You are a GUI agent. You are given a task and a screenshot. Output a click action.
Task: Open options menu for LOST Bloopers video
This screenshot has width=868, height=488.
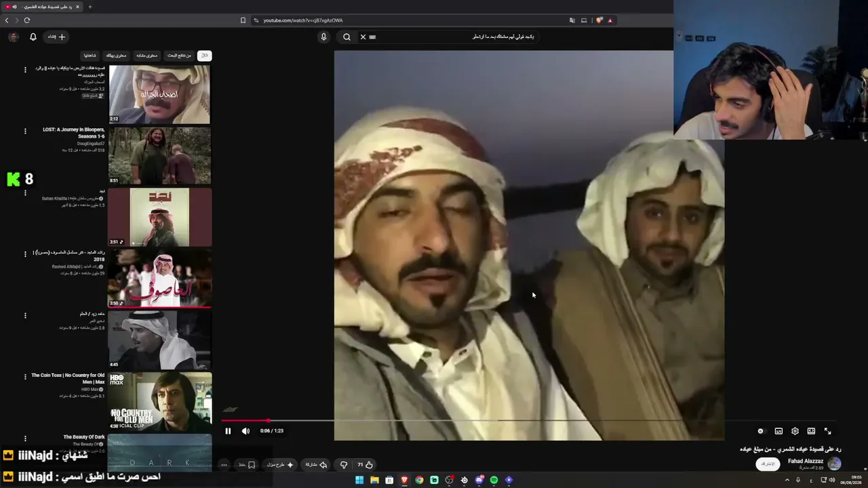coord(25,131)
